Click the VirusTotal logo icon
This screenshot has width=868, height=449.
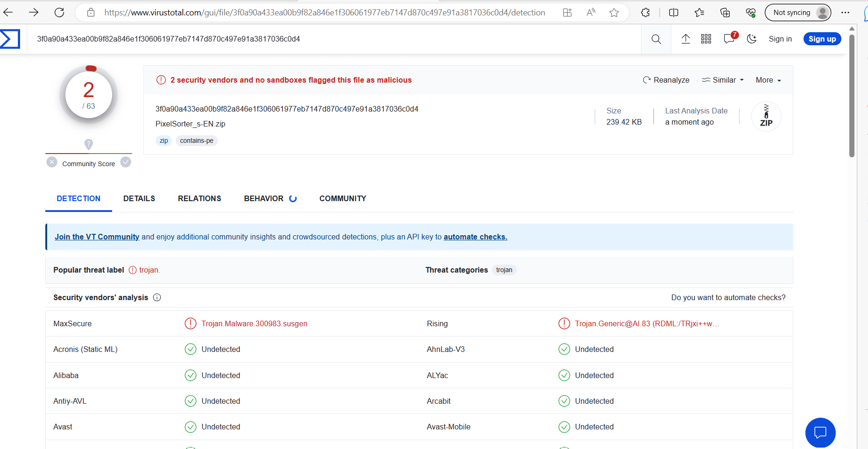10,39
